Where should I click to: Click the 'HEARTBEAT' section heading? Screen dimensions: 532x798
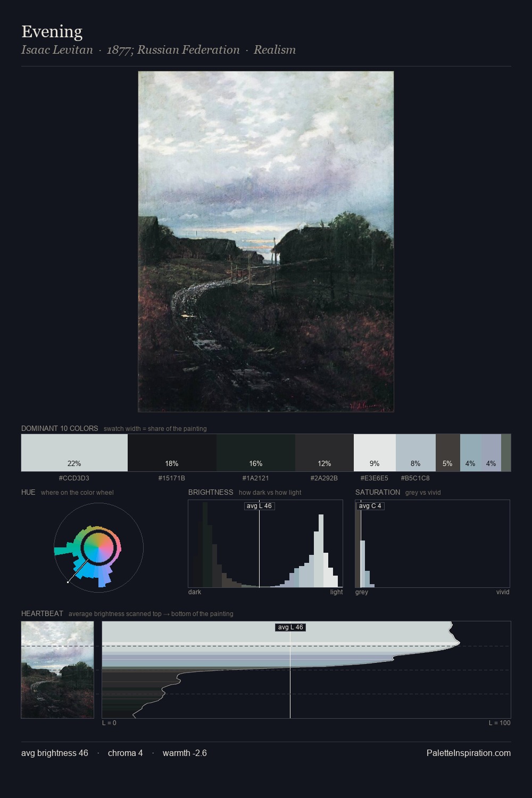pos(42,613)
